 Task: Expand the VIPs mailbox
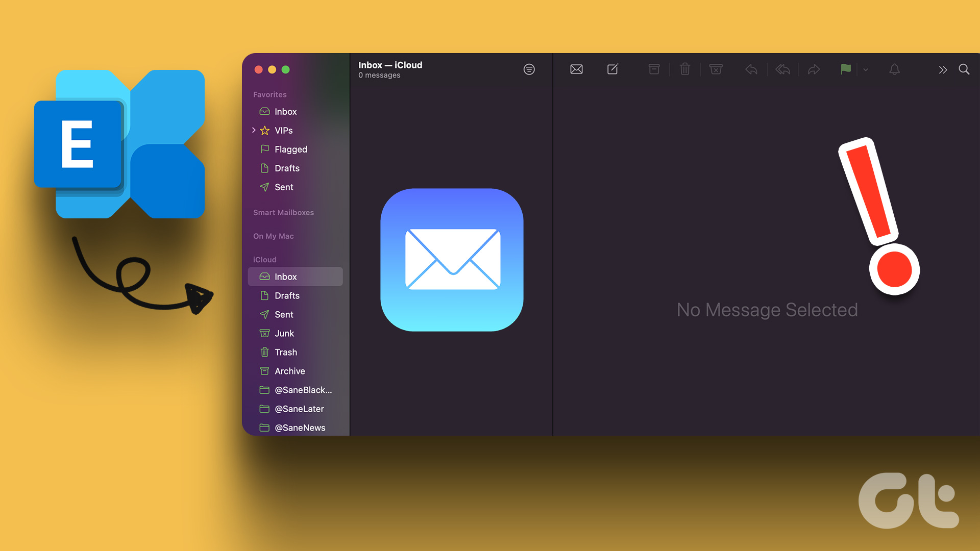(x=254, y=130)
